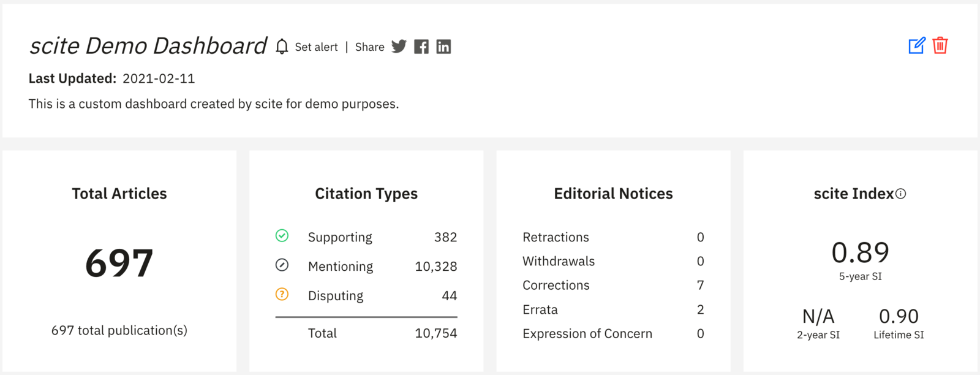Share the dashboard on Facebook
The image size is (980, 375).
click(x=421, y=46)
